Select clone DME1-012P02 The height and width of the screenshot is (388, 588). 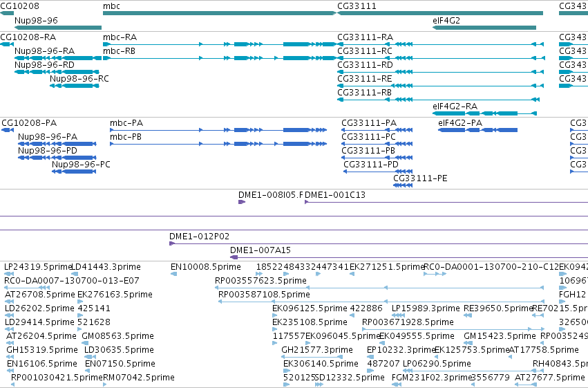379,244
